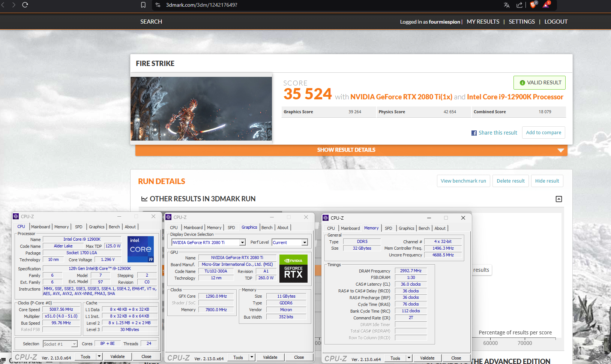Click the CPU-Z title icon in Memory window
The width and height of the screenshot is (611, 364).
[x=326, y=218]
